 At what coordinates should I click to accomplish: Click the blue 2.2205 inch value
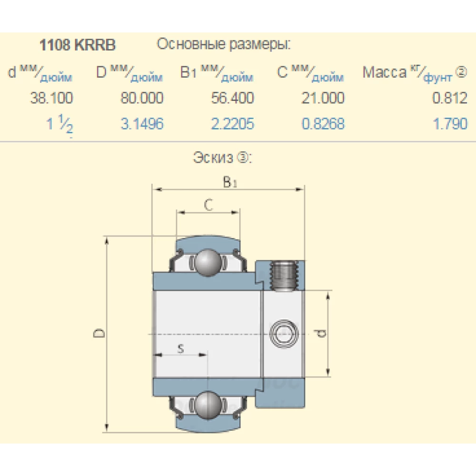(x=232, y=124)
